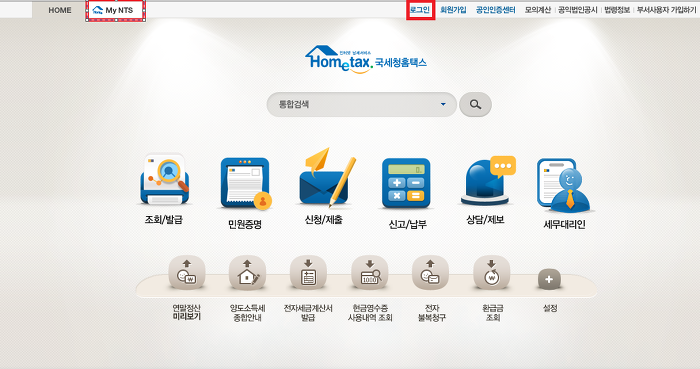Click the 연말정산 미리보기 text label

187,312
